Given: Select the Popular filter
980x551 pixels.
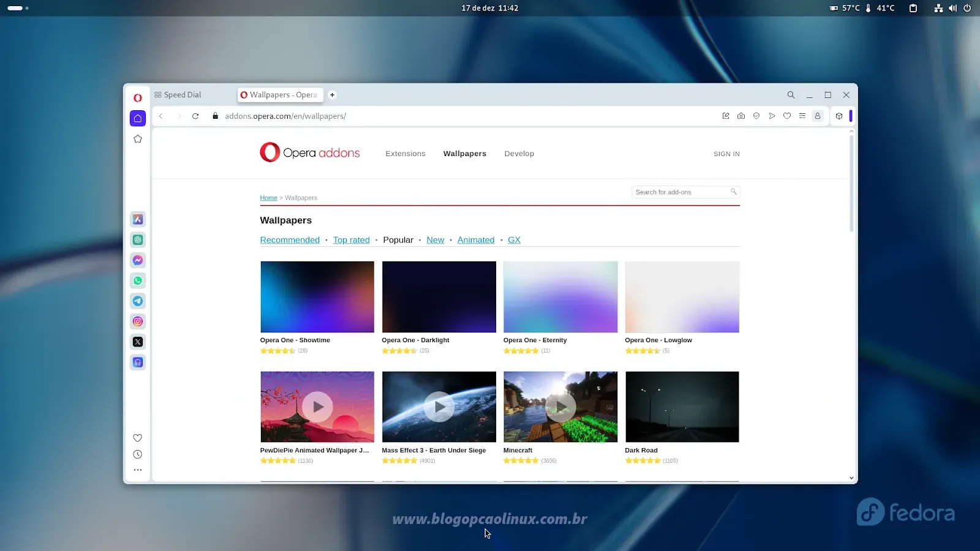Looking at the screenshot, I should point(398,240).
